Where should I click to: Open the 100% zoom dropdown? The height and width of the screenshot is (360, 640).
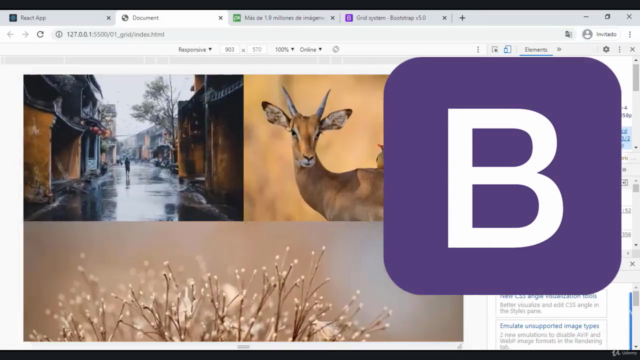(284, 49)
